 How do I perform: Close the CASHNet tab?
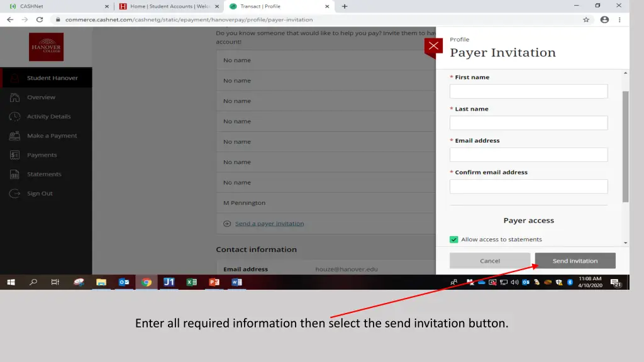[107, 6]
